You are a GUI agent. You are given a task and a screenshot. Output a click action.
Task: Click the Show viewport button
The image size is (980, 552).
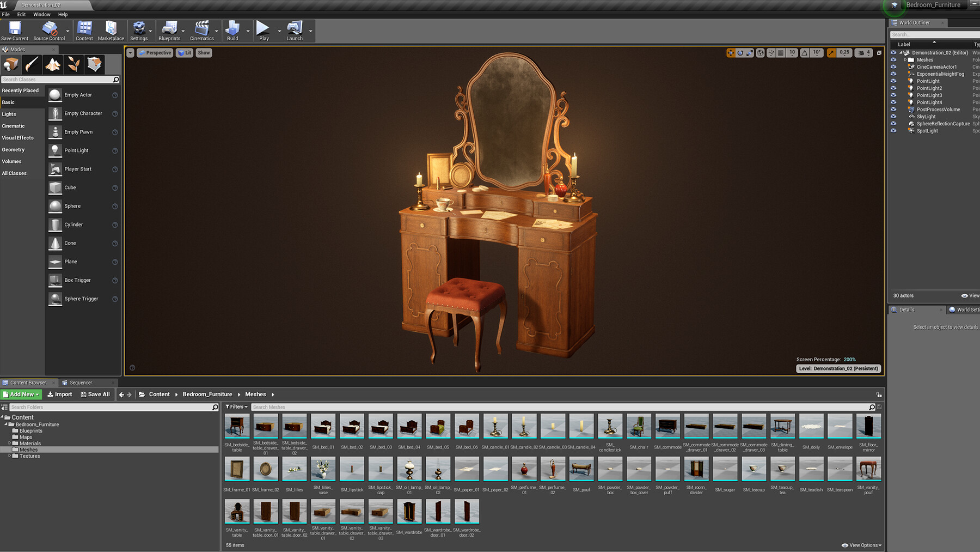click(x=204, y=53)
